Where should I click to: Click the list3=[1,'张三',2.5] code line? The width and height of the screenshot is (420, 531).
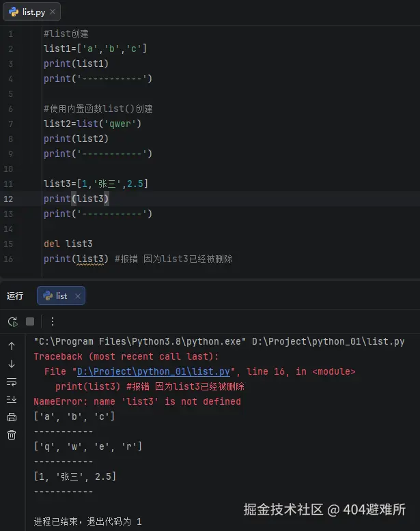[96, 184]
